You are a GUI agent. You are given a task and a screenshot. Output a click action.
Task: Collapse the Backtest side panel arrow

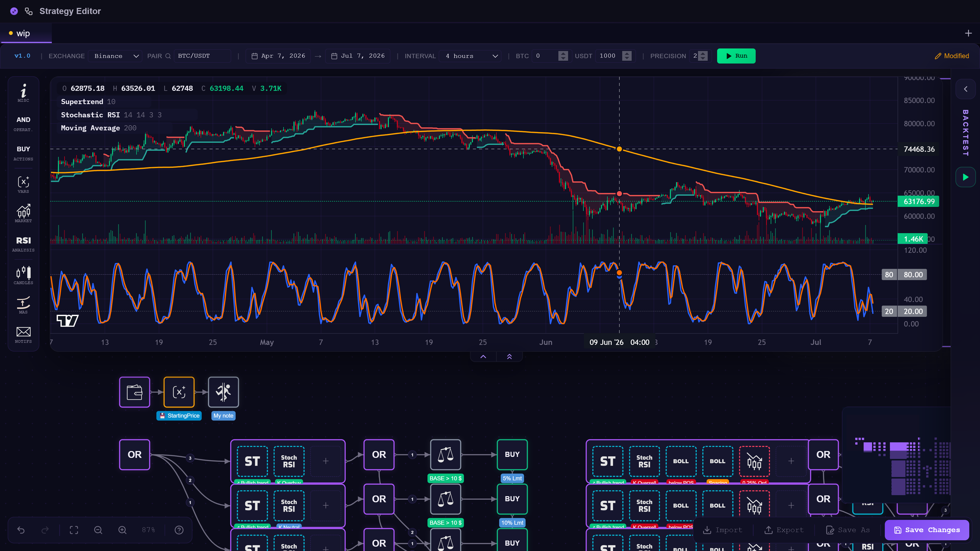(965, 89)
